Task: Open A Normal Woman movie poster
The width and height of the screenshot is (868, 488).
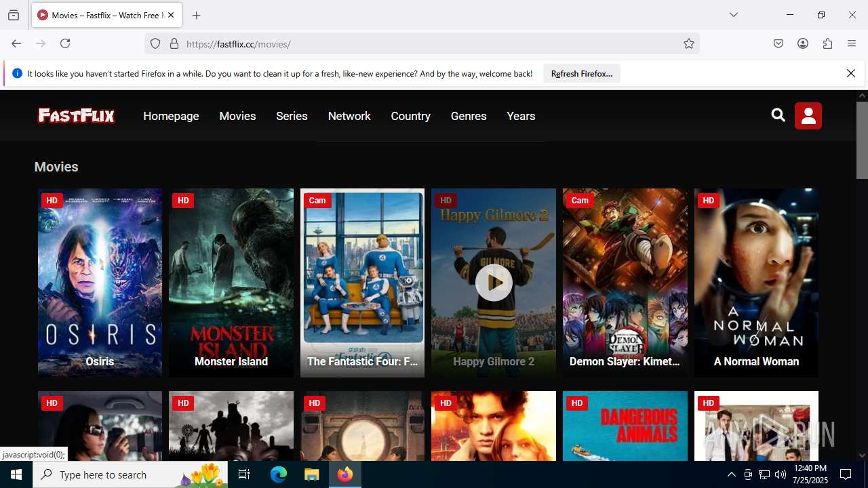Action: click(x=756, y=282)
